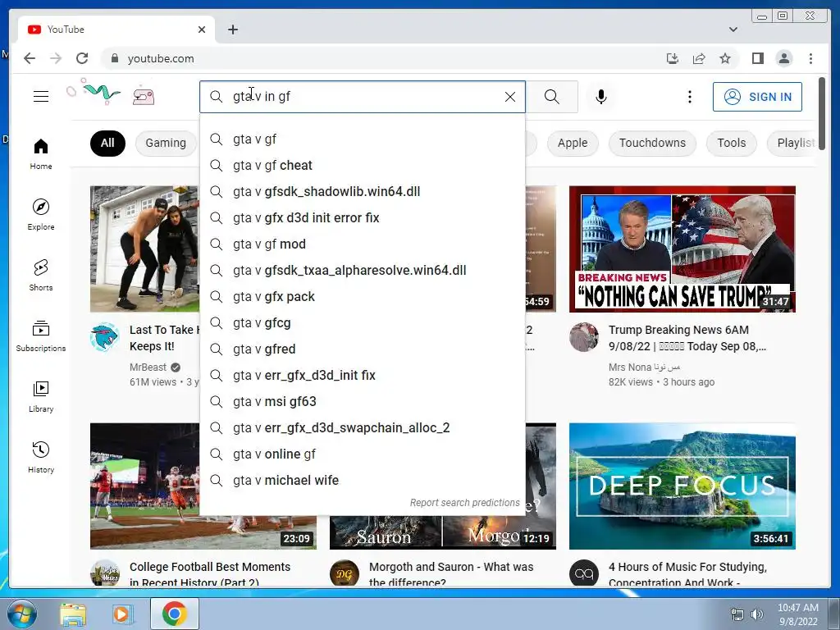Open the Mrs Nona channel name
The width and height of the screenshot is (840, 630).
[x=645, y=367]
